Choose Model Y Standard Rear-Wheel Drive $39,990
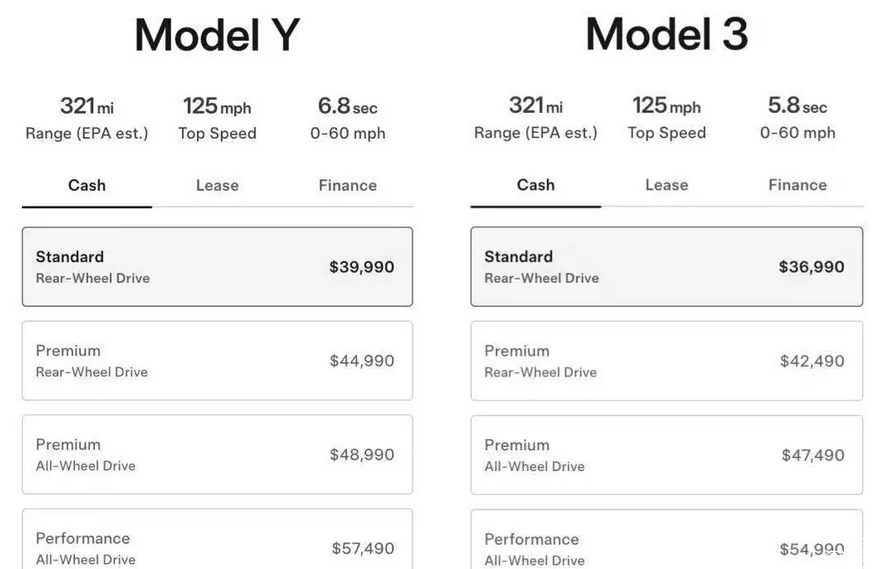Image resolution: width=879 pixels, height=569 pixels. coord(217,267)
